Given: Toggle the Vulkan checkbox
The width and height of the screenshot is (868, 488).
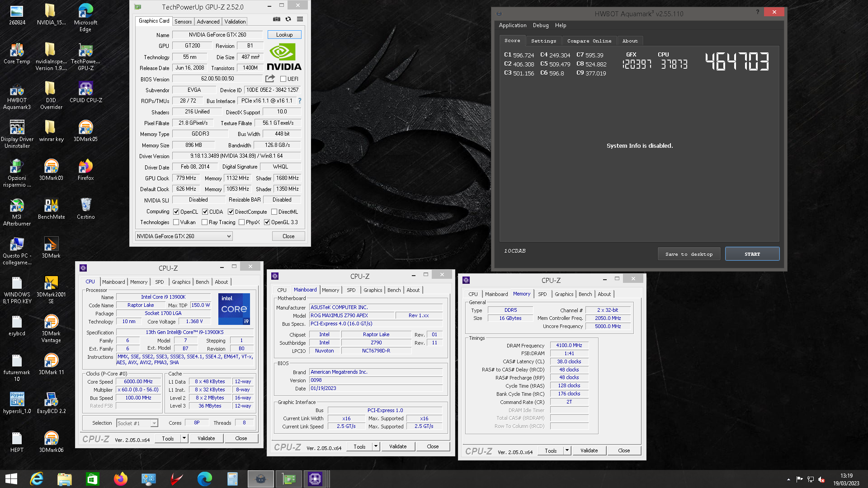Looking at the screenshot, I should 176,222.
